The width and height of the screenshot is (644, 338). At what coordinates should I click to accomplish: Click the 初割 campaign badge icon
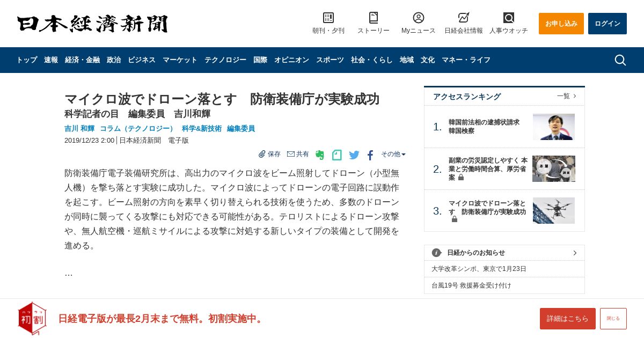(x=32, y=318)
